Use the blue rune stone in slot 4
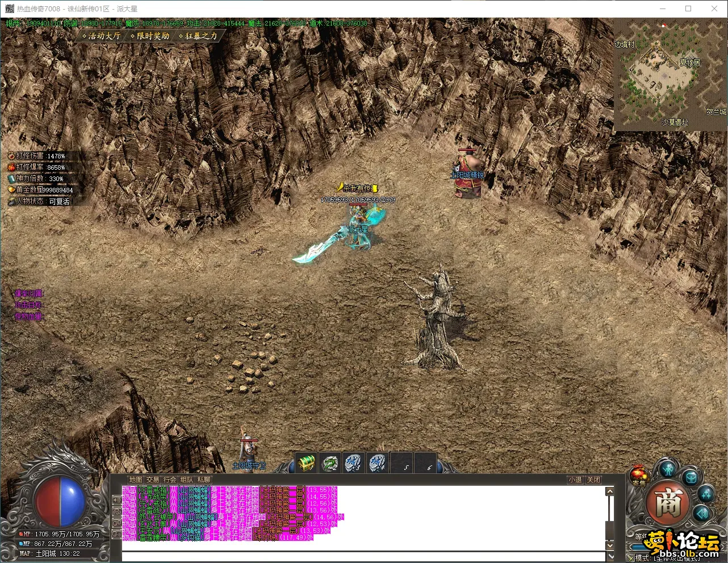728x563 pixels. [x=378, y=463]
